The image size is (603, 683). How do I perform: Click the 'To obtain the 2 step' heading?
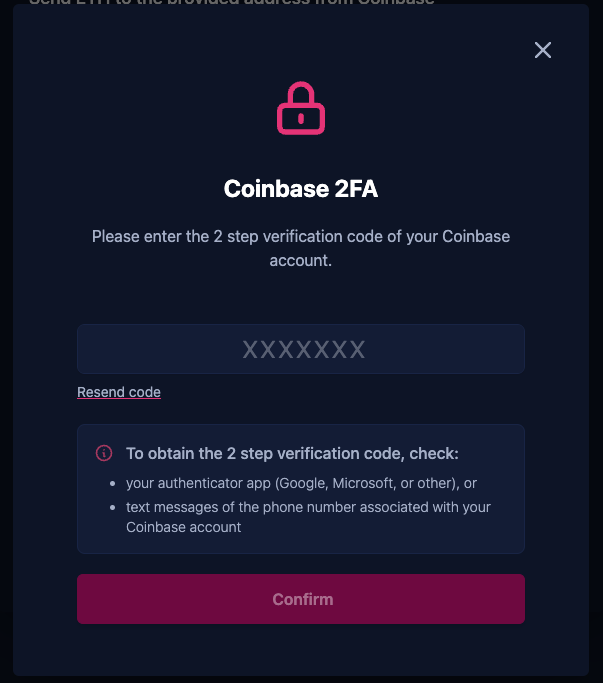[x=292, y=453]
